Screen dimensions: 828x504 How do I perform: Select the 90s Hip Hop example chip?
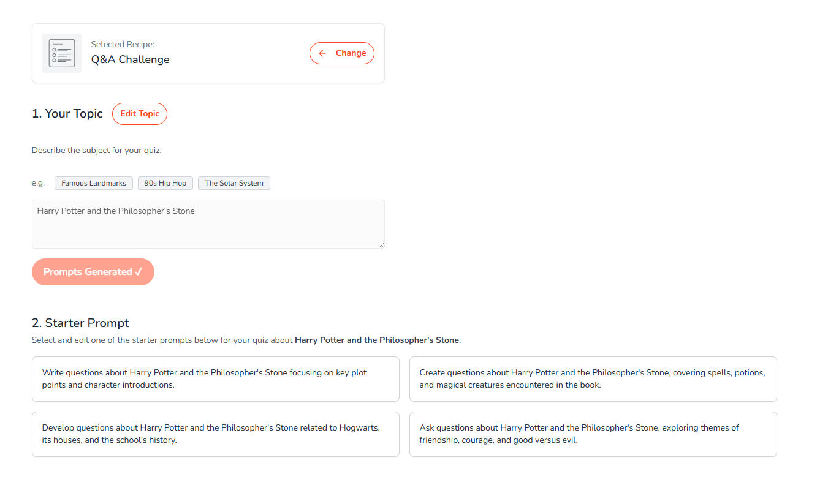pos(165,182)
